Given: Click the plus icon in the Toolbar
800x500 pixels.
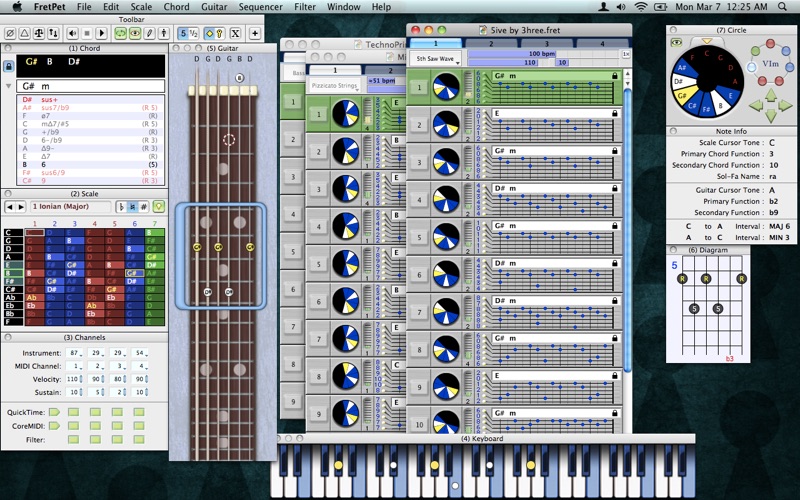Looking at the screenshot, I should [255, 34].
